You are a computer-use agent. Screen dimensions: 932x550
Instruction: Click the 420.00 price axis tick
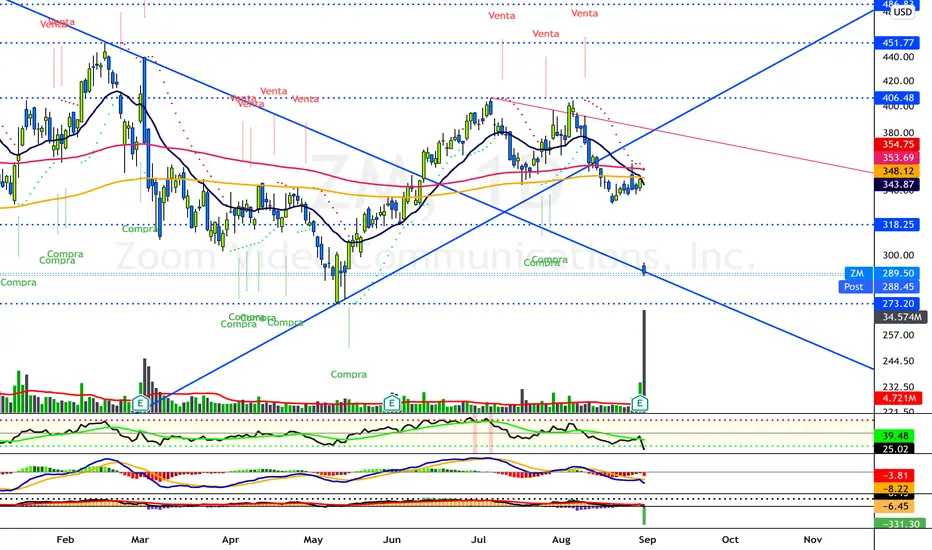point(899,81)
